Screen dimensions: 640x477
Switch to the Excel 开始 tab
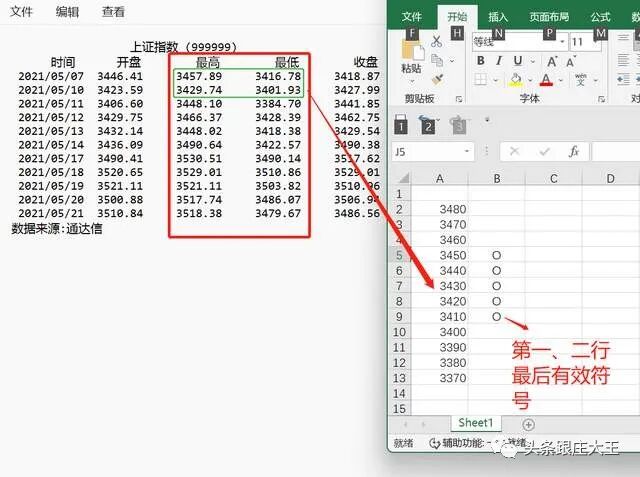tap(457, 17)
